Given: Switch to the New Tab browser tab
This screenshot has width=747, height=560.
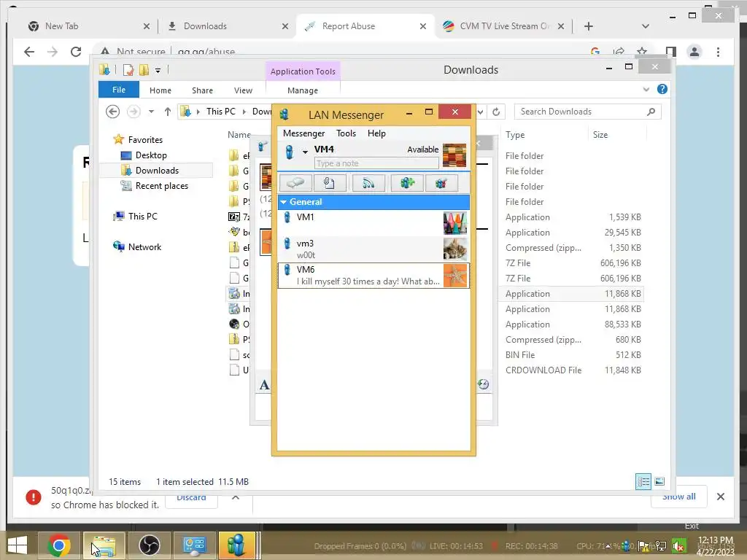Looking at the screenshot, I should pyautogui.click(x=88, y=26).
